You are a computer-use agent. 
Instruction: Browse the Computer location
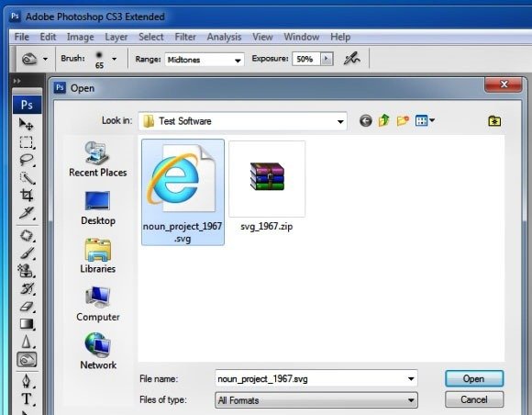pyautogui.click(x=98, y=304)
